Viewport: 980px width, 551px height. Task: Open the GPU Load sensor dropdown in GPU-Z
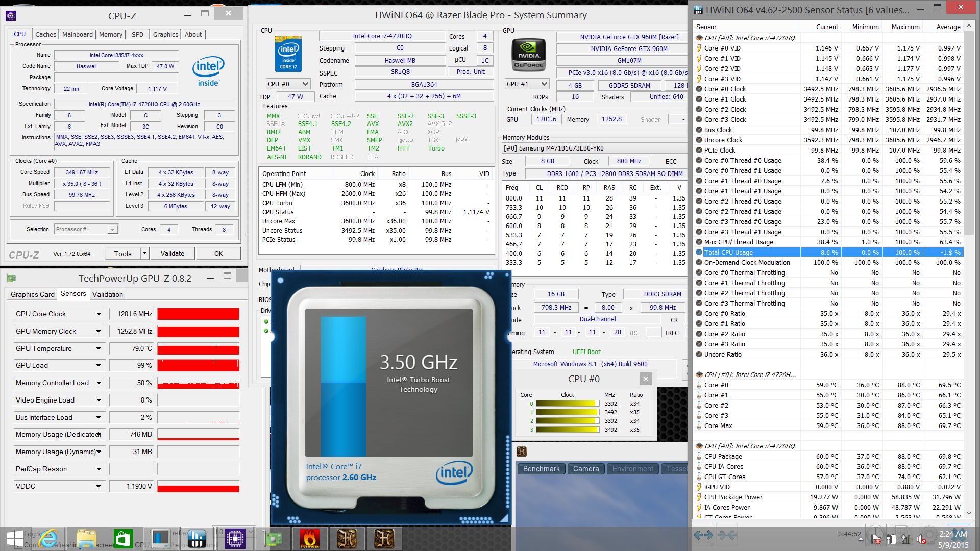click(99, 365)
